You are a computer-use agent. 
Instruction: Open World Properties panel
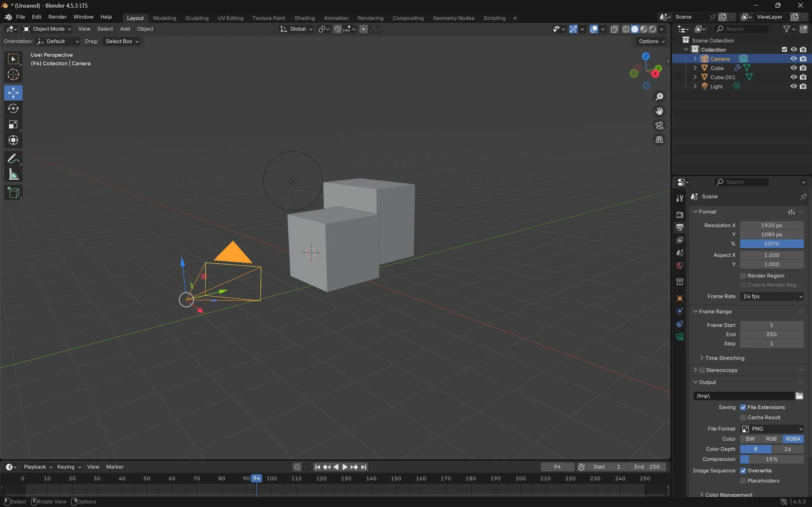[680, 265]
